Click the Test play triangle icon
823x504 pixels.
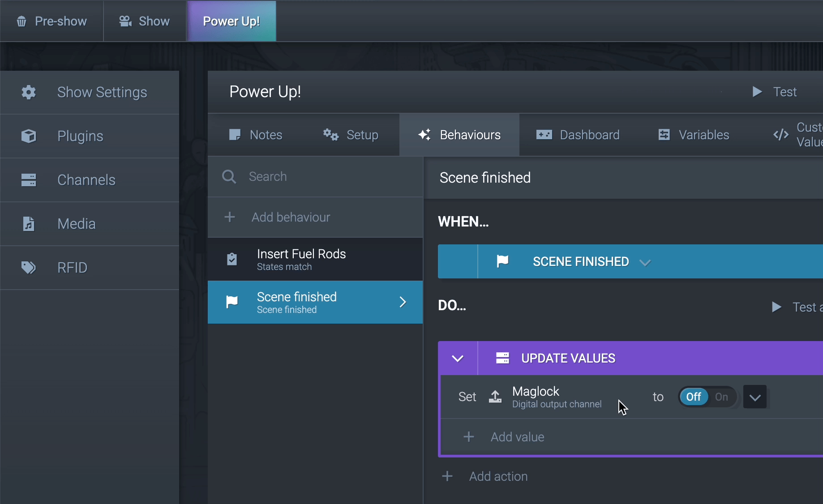(x=757, y=92)
